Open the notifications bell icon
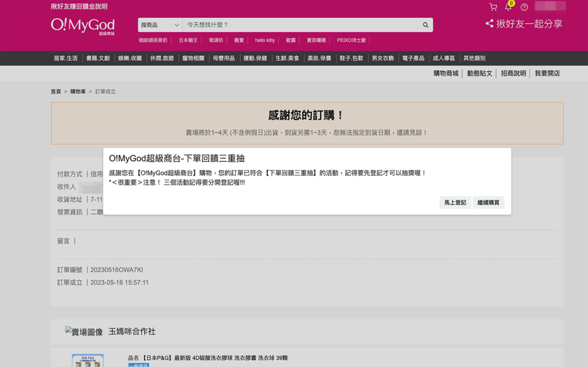588x367 pixels. (508, 7)
